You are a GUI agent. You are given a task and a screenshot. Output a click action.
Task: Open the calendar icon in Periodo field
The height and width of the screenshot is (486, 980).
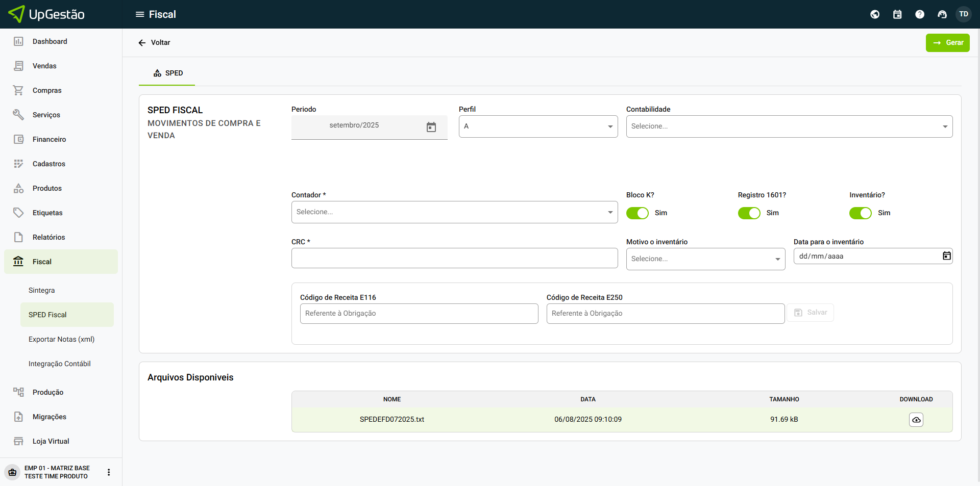click(431, 127)
